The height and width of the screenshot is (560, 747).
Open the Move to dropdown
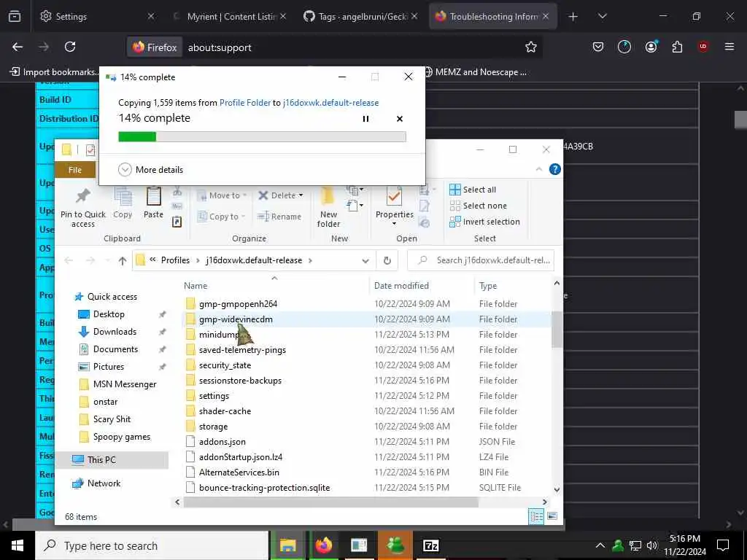coord(222,195)
